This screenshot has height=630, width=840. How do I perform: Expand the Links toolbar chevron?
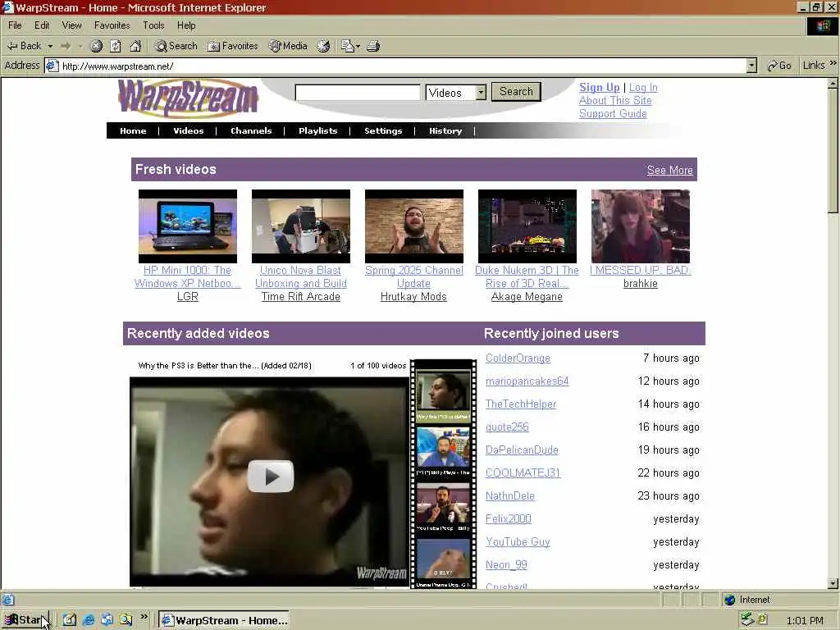pos(833,63)
